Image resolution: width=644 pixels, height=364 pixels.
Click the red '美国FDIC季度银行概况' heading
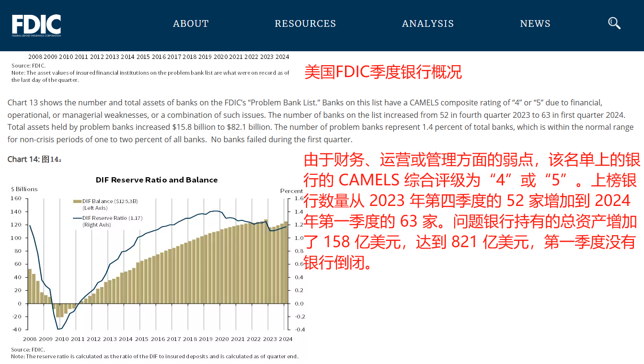tap(383, 72)
